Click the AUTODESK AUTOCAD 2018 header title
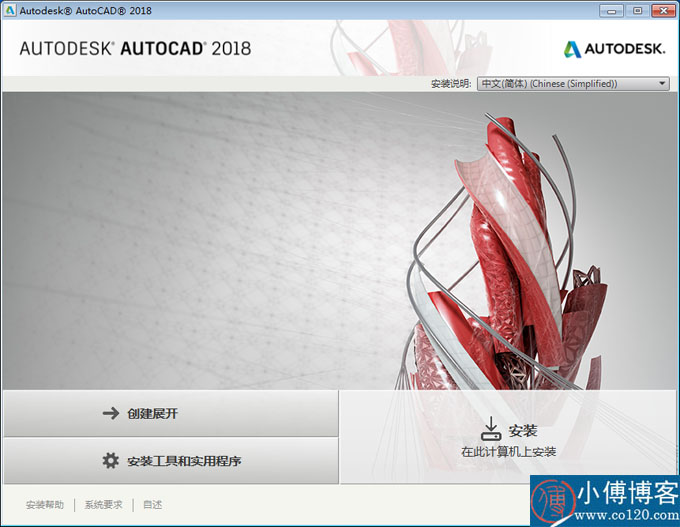 135,48
